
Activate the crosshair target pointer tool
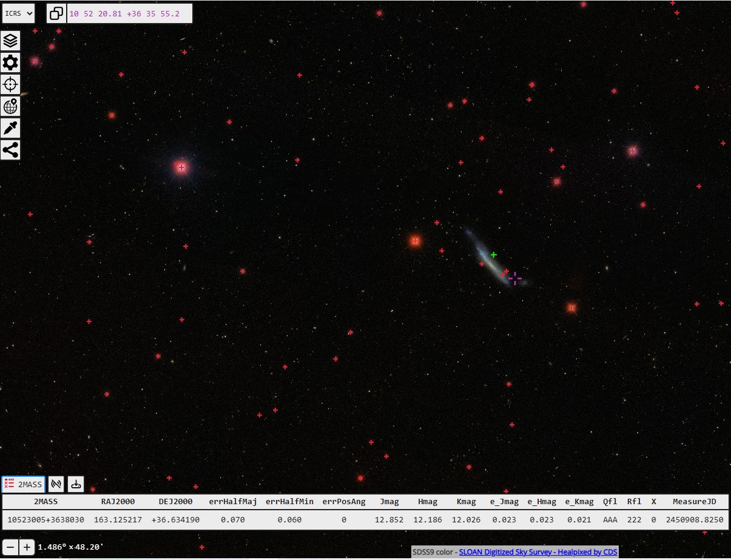[x=10, y=84]
